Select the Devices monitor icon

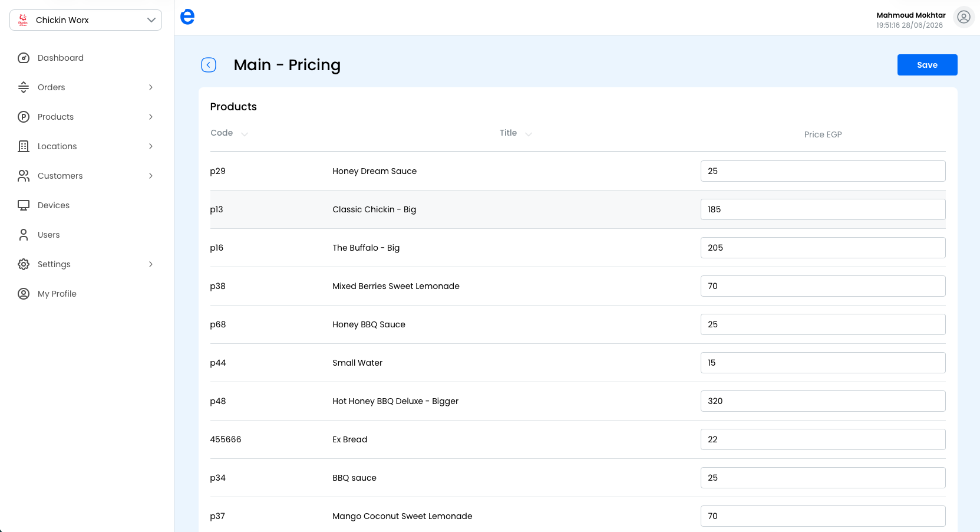24,205
